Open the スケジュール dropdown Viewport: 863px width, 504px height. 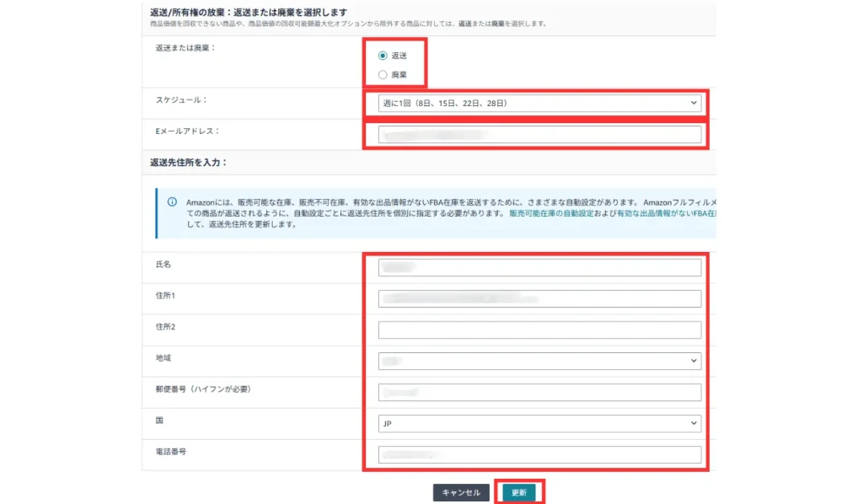coord(539,103)
